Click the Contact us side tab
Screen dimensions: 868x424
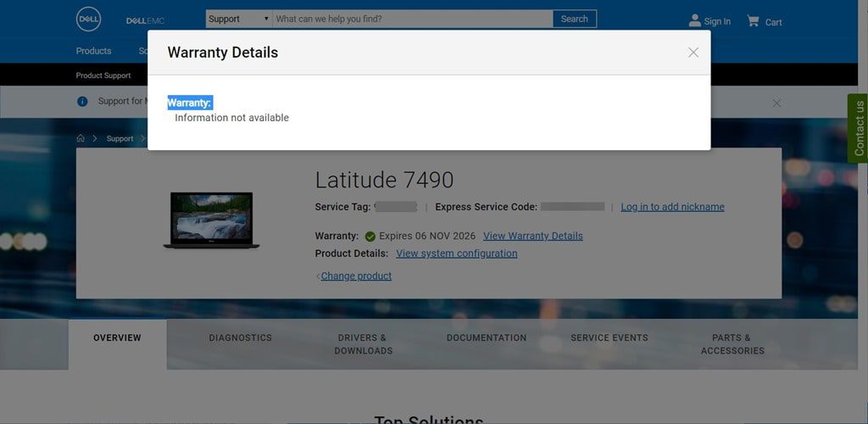point(858,129)
